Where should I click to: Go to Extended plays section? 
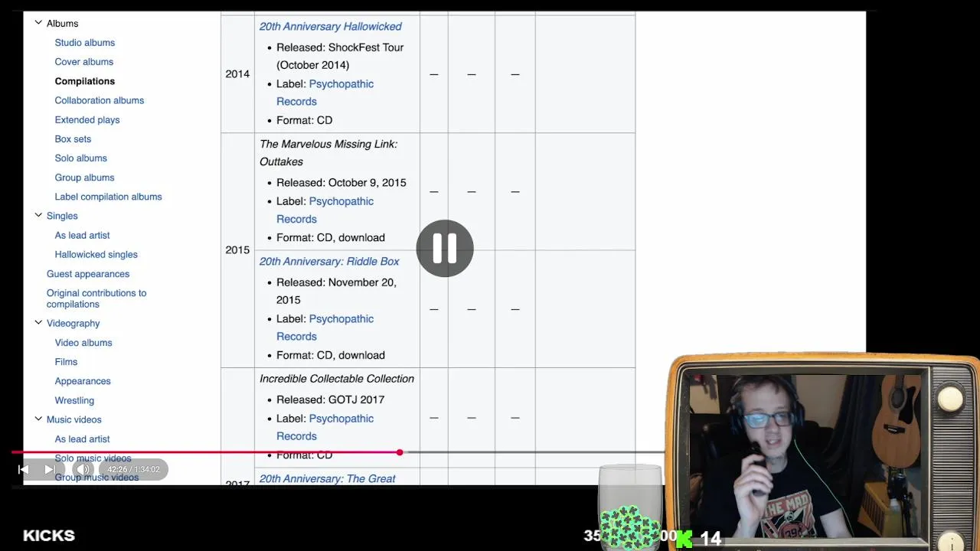pyautogui.click(x=87, y=120)
